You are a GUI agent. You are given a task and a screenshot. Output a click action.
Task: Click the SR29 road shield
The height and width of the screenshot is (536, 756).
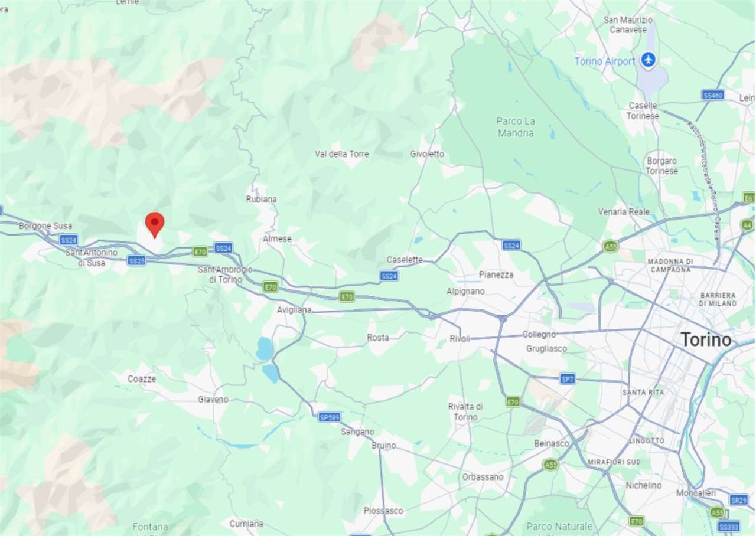click(738, 499)
